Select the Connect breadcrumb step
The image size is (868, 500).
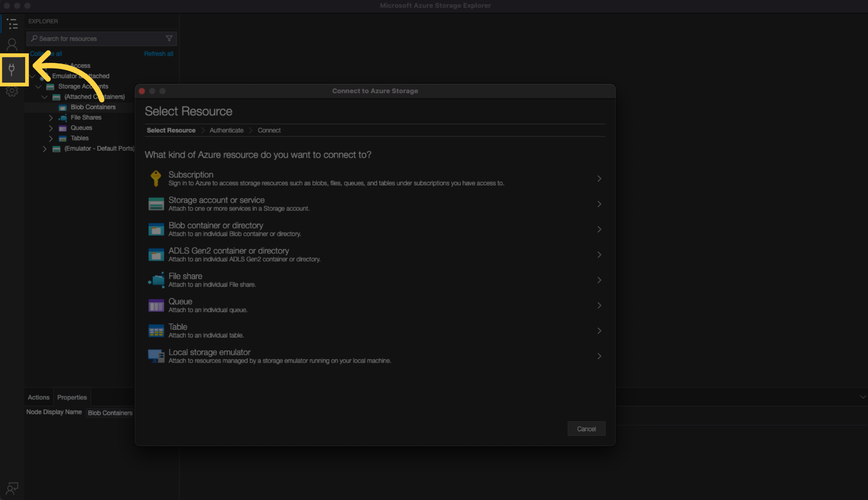coord(269,130)
